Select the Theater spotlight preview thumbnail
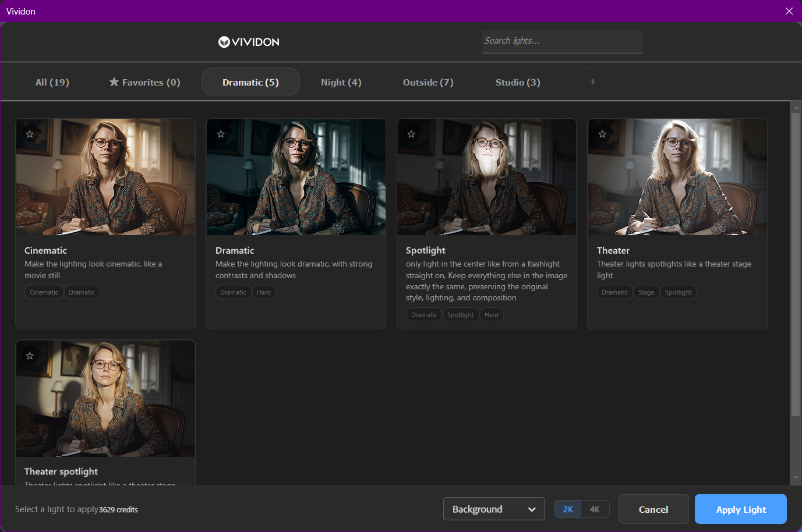 coord(105,398)
